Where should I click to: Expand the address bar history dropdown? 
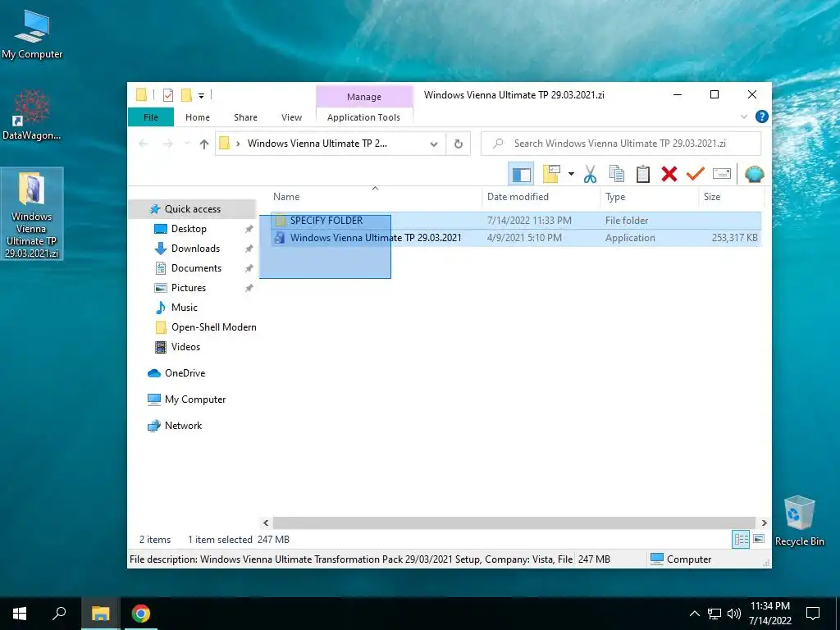tap(434, 144)
